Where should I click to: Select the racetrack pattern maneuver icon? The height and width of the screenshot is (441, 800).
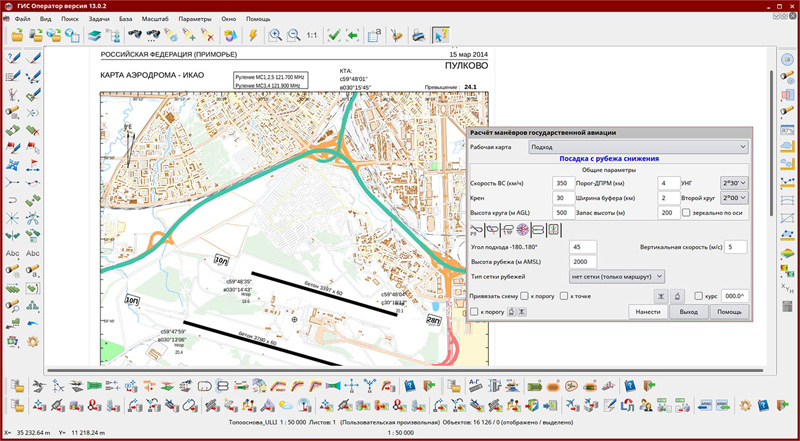[x=538, y=231]
